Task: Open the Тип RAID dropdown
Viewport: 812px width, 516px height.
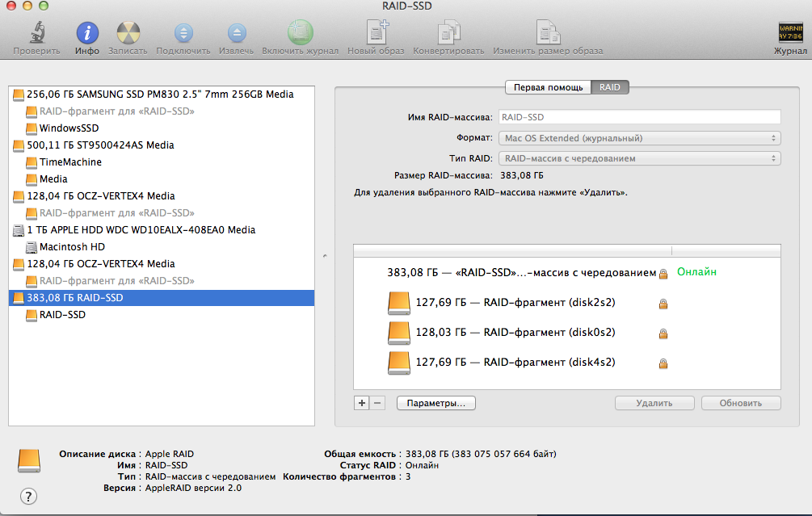Action: (x=640, y=158)
